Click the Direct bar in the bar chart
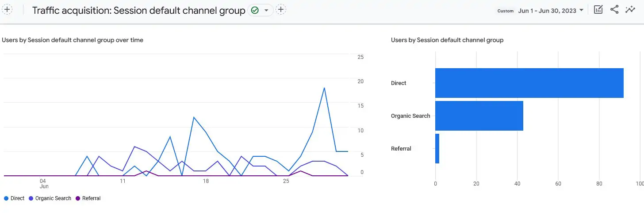This screenshot has width=644, height=213. click(529, 83)
